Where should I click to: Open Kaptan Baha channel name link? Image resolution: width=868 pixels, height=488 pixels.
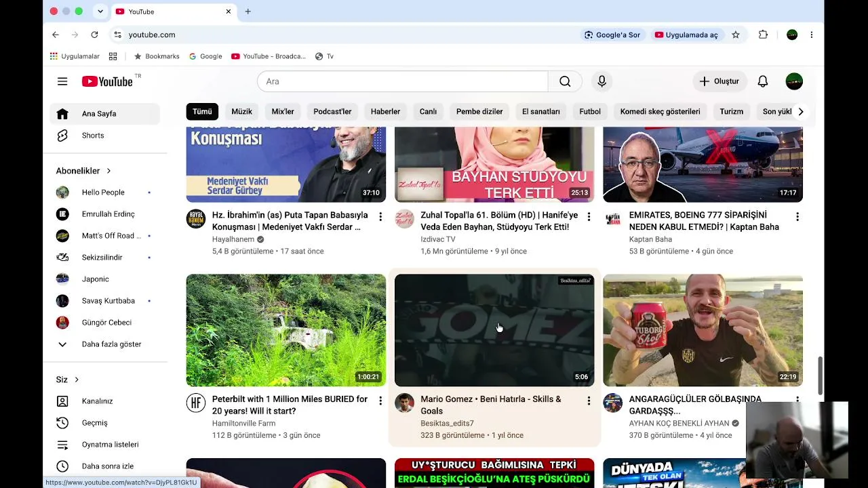point(650,239)
